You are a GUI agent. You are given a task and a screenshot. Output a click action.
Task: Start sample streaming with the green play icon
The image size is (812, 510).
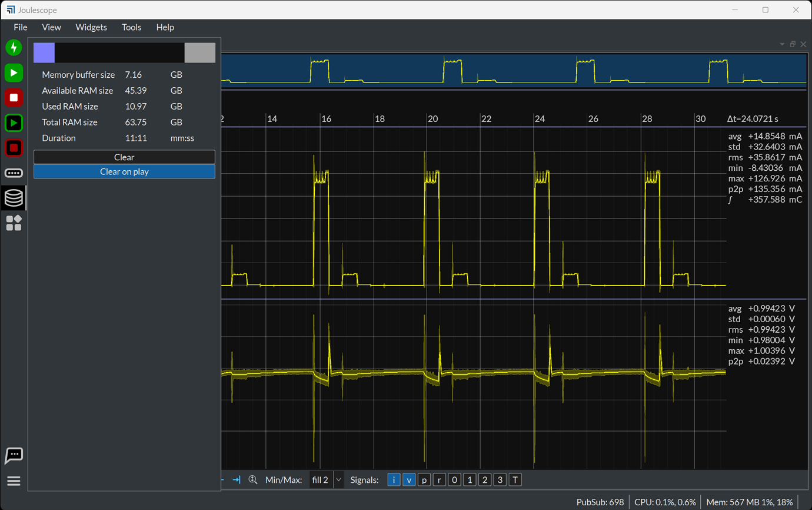coord(14,73)
